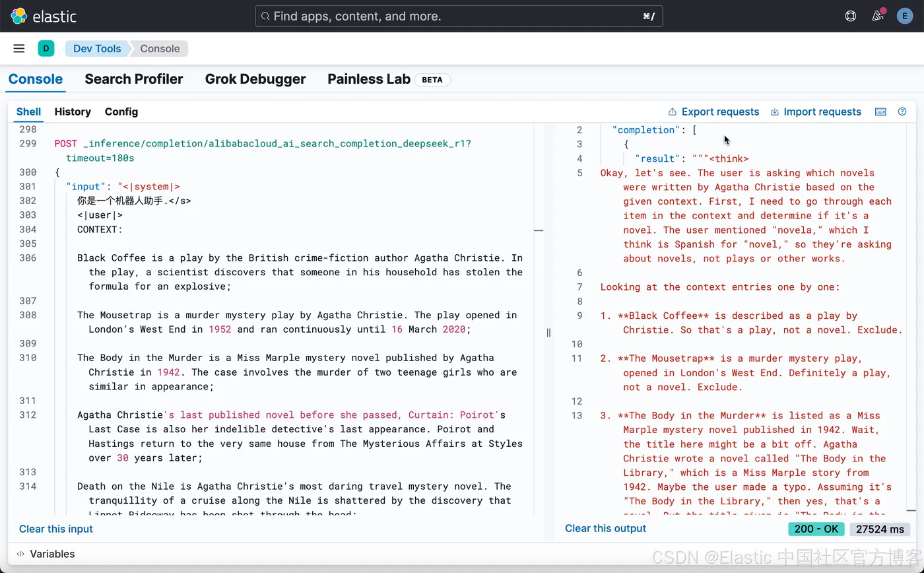The width and height of the screenshot is (924, 573).
Task: Click the CONTEXT: line in the editor
Action: coord(100,229)
